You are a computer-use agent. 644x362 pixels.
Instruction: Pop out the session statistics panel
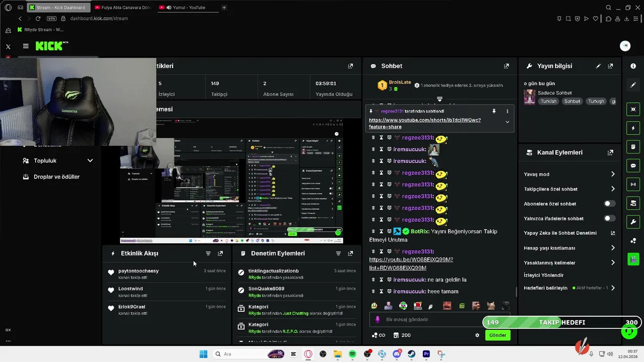click(350, 66)
